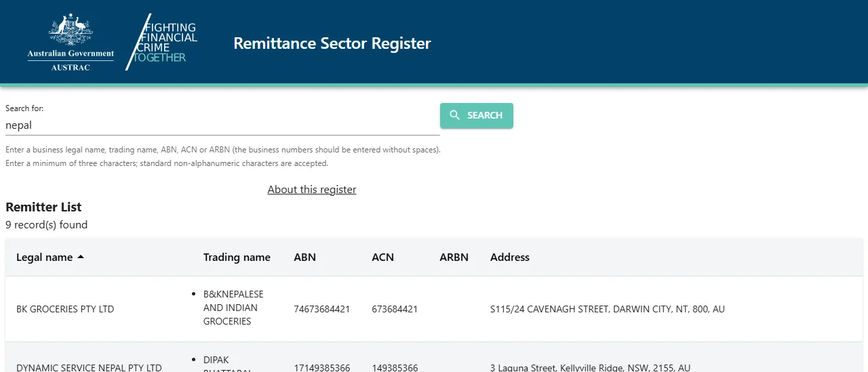This screenshot has height=372, width=868.
Task: Click ACN value 673684421
Action: pos(395,309)
